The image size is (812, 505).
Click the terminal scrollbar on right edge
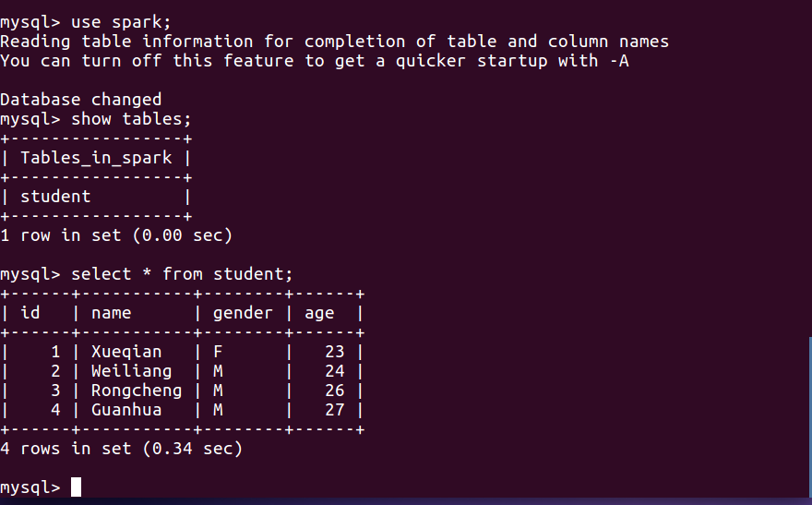click(810, 416)
